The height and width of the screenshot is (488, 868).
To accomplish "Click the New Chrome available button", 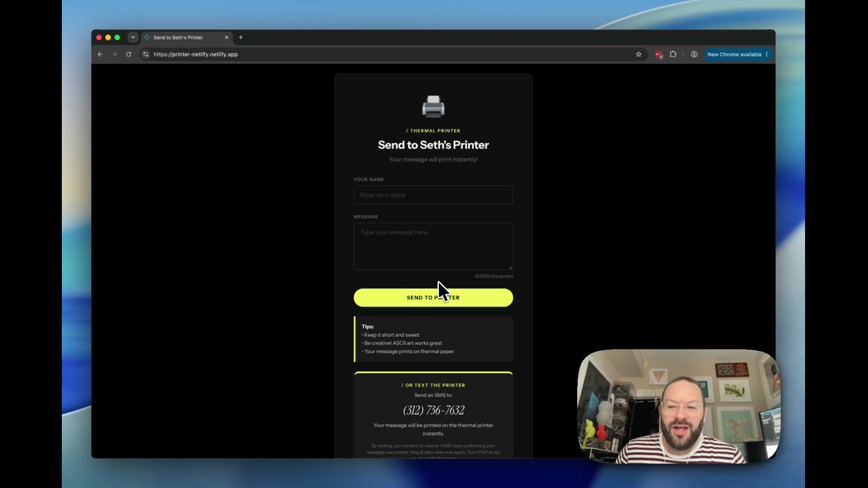I will point(737,54).
